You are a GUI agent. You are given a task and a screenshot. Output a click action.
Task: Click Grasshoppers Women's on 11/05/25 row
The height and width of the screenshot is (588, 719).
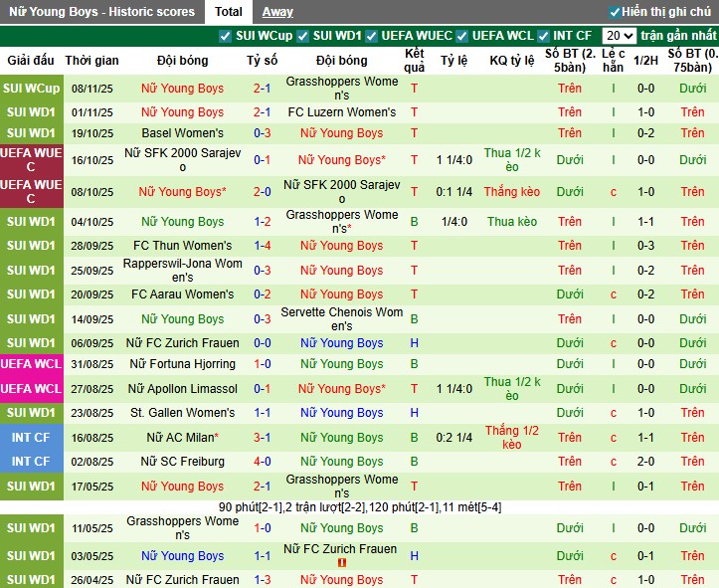183,528
